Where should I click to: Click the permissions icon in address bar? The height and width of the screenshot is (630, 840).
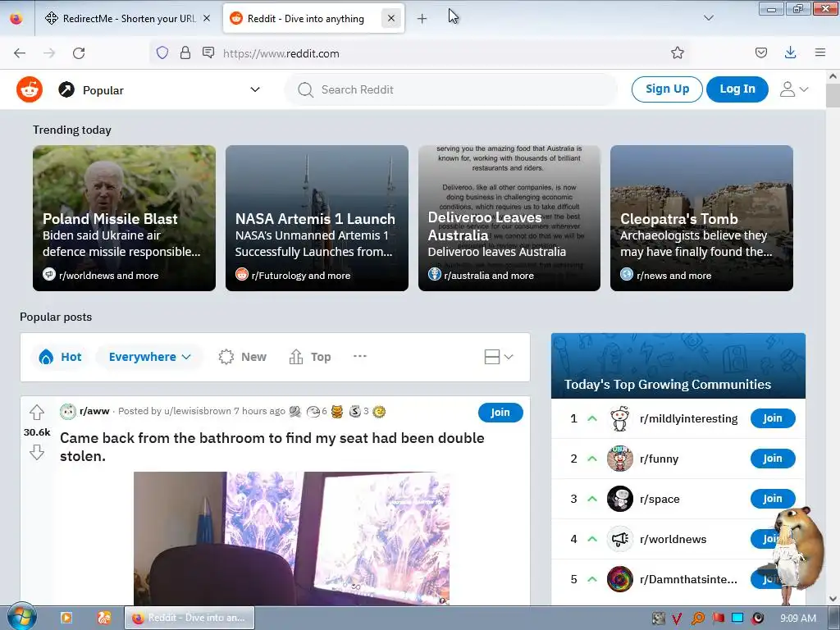[x=208, y=52]
